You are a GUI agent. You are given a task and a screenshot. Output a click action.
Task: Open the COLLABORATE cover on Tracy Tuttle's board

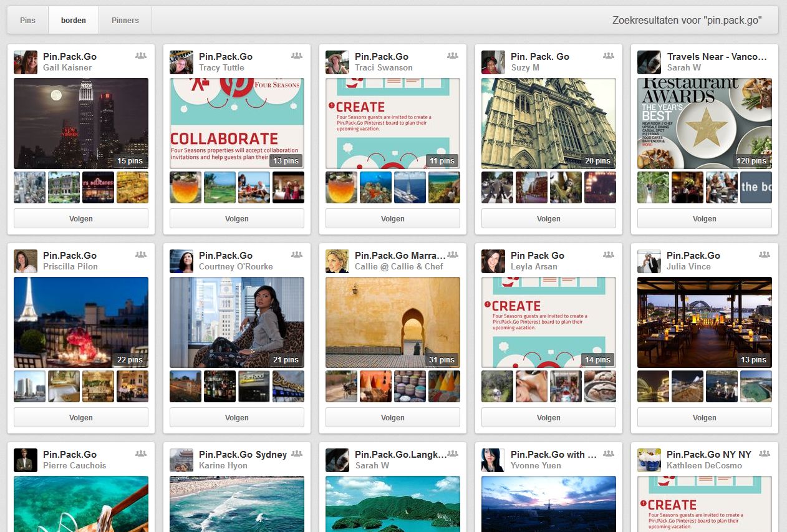tap(237, 123)
